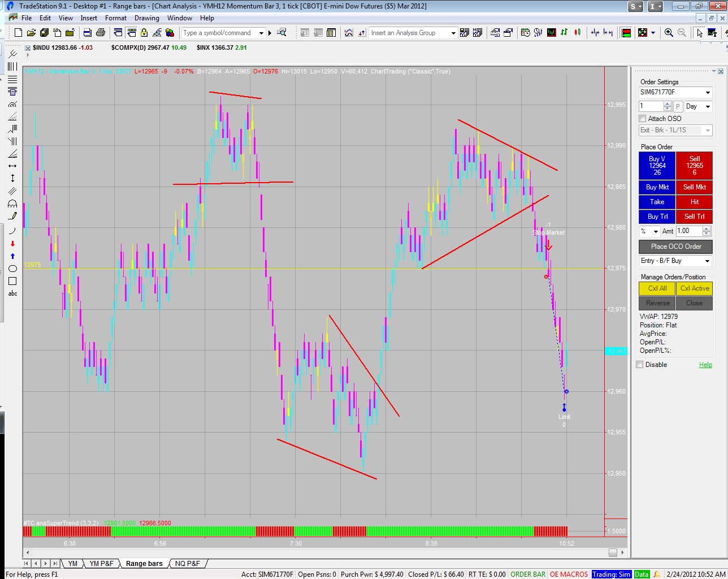Viewport: 728px width, 579px height.
Task: Switch to the YM workspace tab
Action: [x=73, y=563]
